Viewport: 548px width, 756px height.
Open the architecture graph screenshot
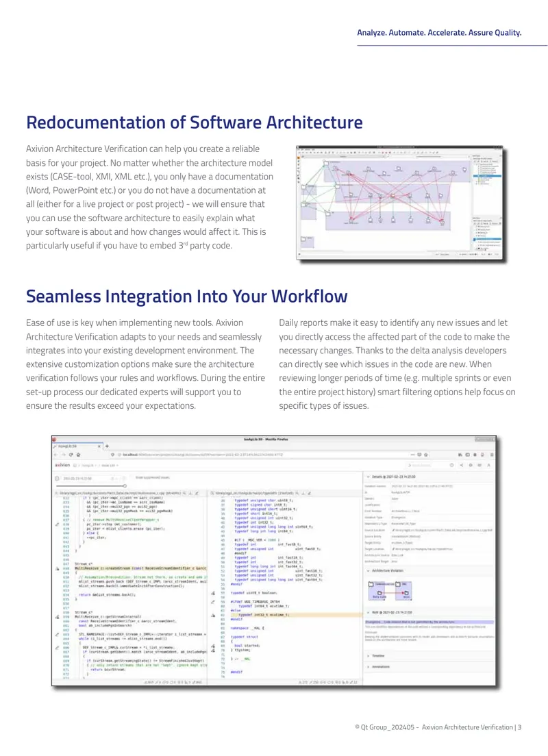coord(401,203)
